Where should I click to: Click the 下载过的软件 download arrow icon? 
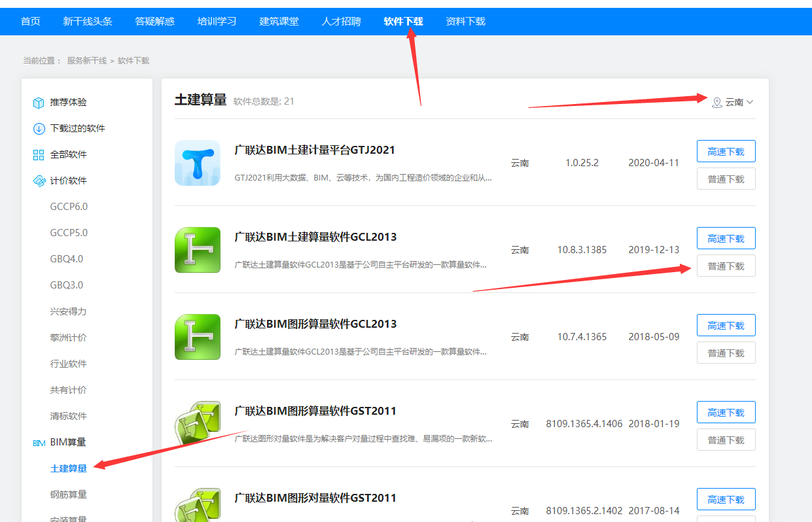[39, 129]
